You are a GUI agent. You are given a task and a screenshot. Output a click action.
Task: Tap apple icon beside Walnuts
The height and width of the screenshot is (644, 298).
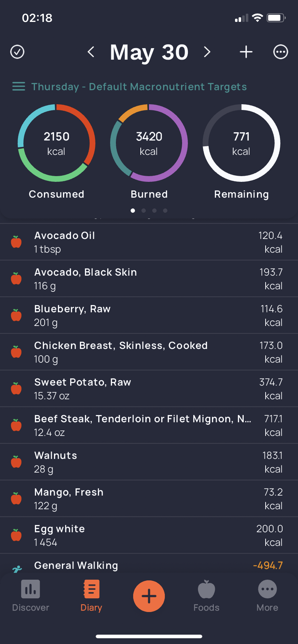(16, 462)
